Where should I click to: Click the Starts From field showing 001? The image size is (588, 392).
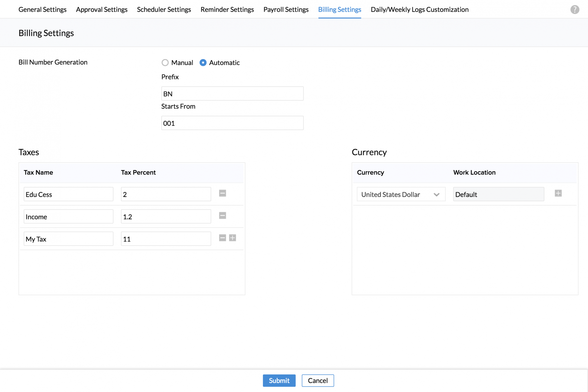(232, 123)
